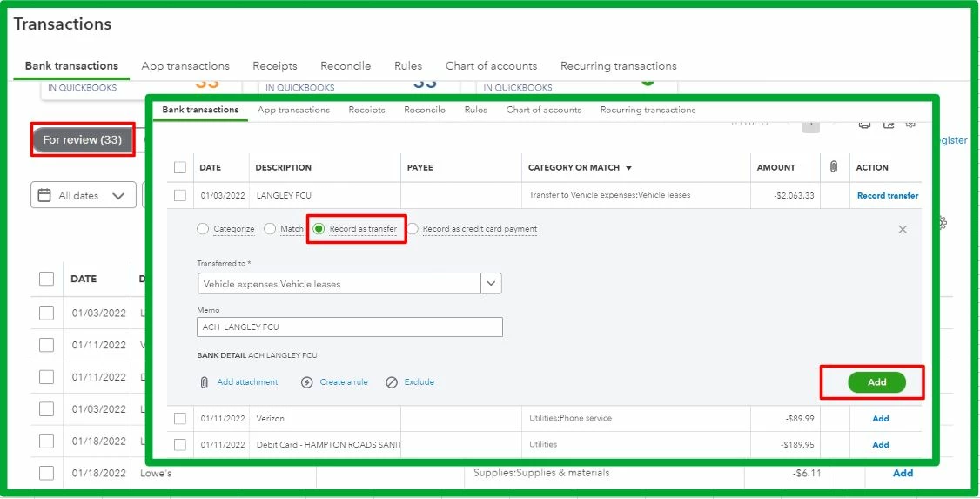Click Debit Card - HAMPTON ROADS description cell
This screenshot has width=980, height=499.
tap(328, 445)
